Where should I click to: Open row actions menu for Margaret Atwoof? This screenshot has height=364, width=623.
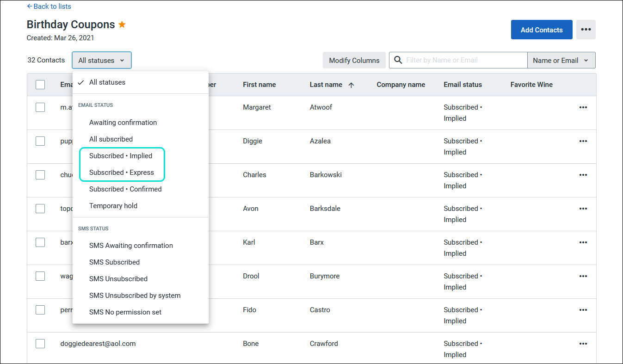tap(583, 107)
